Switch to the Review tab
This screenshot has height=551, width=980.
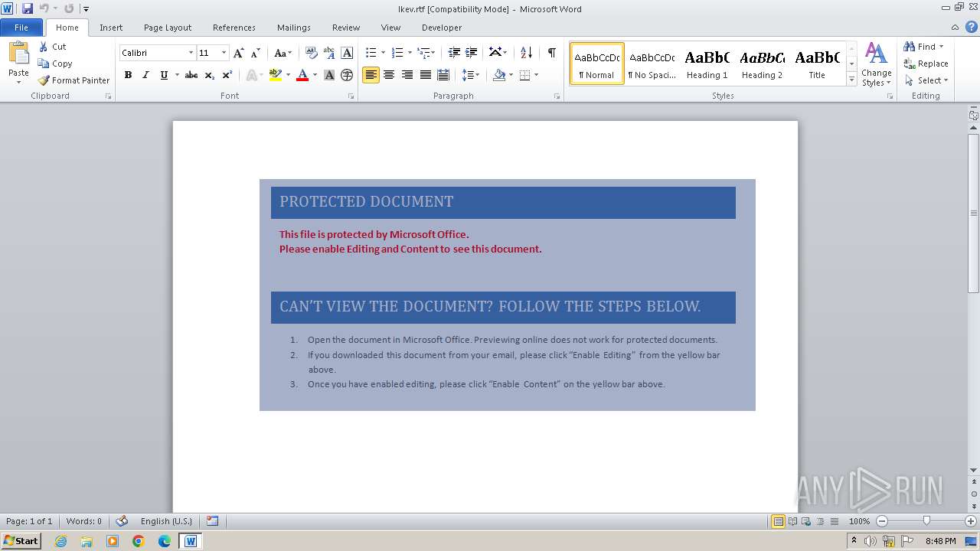(346, 28)
